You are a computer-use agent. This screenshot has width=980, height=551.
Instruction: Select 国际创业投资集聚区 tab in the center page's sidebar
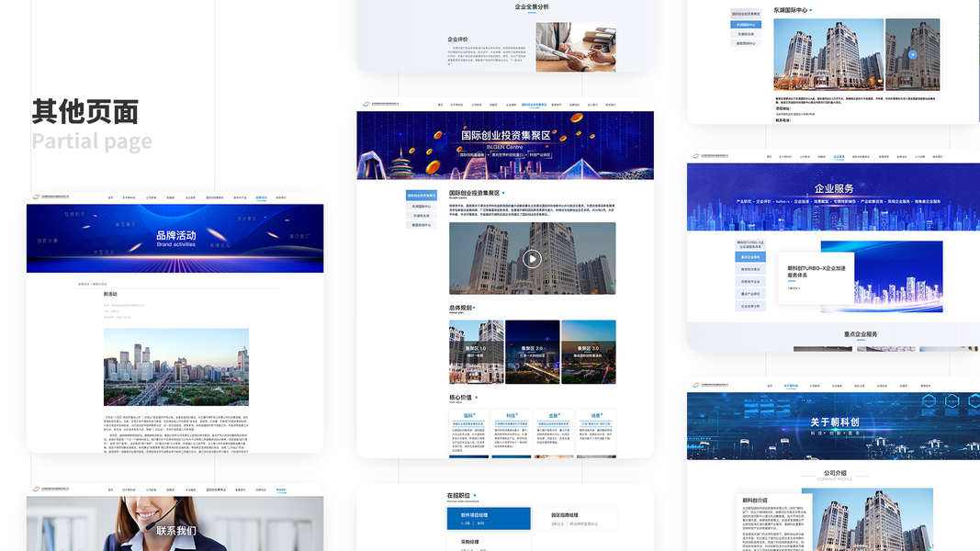[422, 196]
